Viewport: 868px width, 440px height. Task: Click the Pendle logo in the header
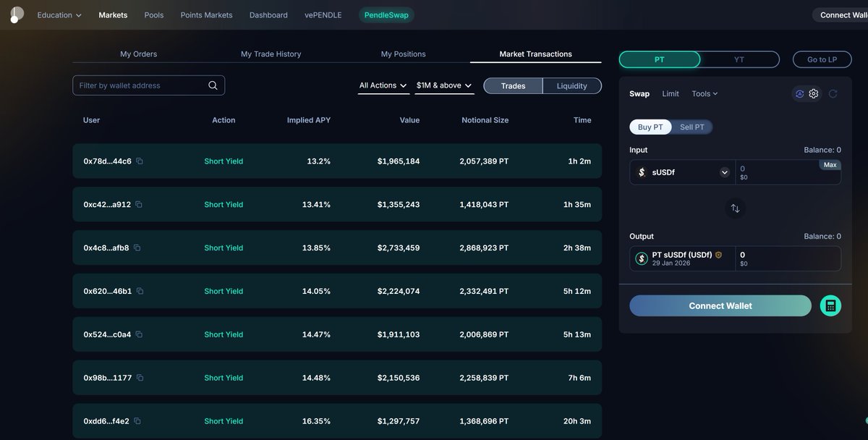pos(16,14)
